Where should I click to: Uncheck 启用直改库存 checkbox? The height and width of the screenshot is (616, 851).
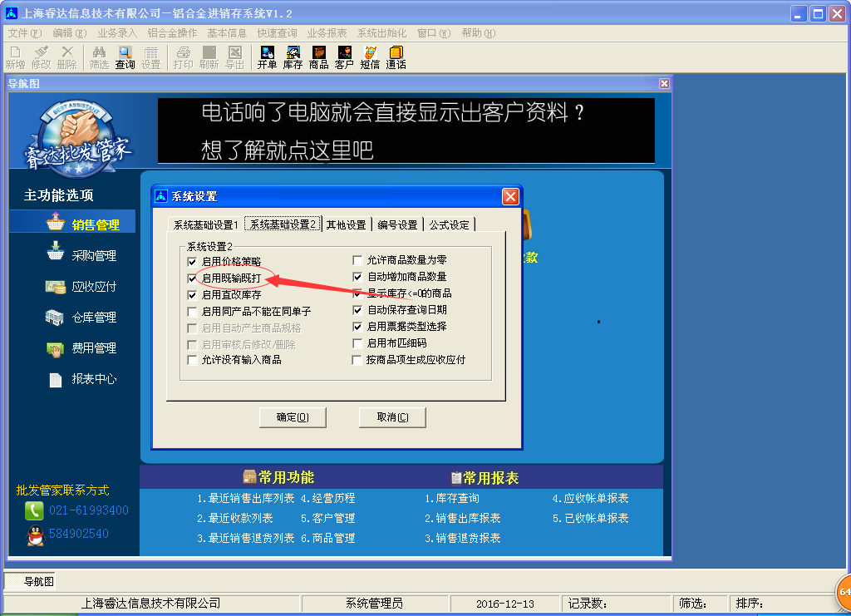(192, 295)
